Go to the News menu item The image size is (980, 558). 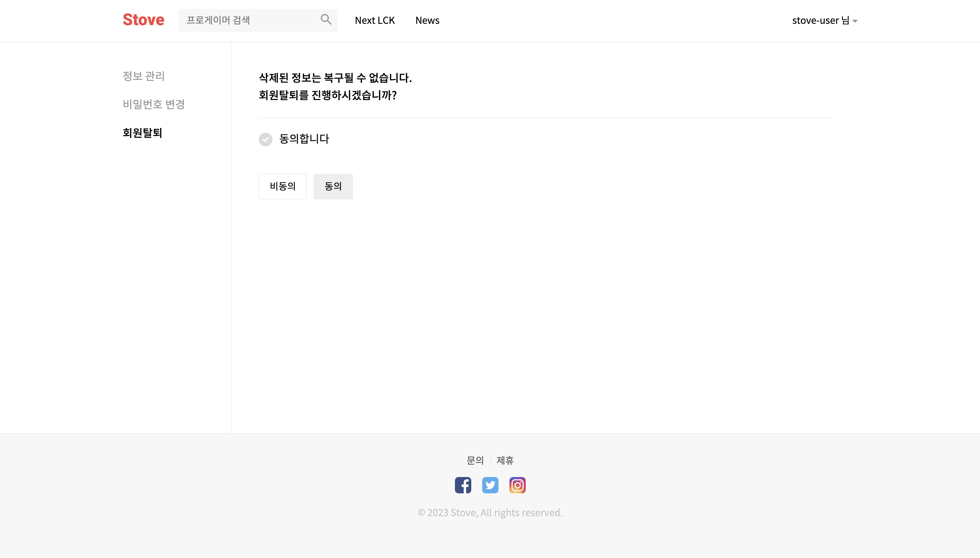coord(427,20)
